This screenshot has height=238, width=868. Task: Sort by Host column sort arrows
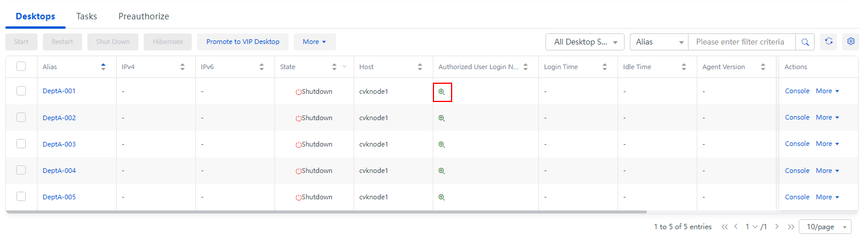[420, 67]
